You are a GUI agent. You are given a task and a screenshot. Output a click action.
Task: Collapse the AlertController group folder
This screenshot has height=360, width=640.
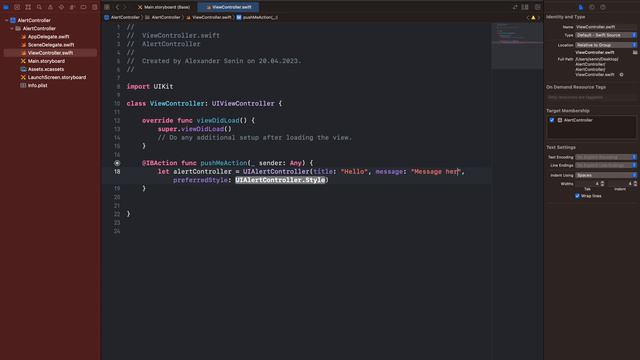(x=12, y=29)
